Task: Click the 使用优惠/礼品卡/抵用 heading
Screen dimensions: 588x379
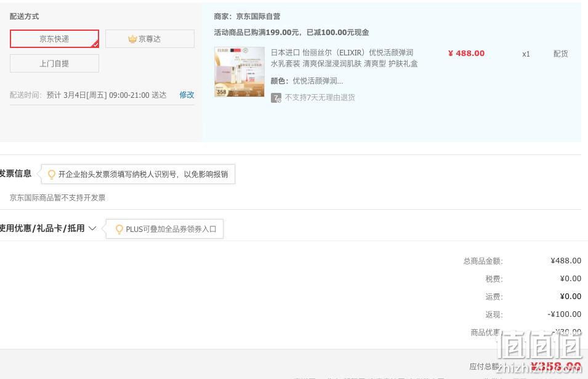Action: point(42,228)
